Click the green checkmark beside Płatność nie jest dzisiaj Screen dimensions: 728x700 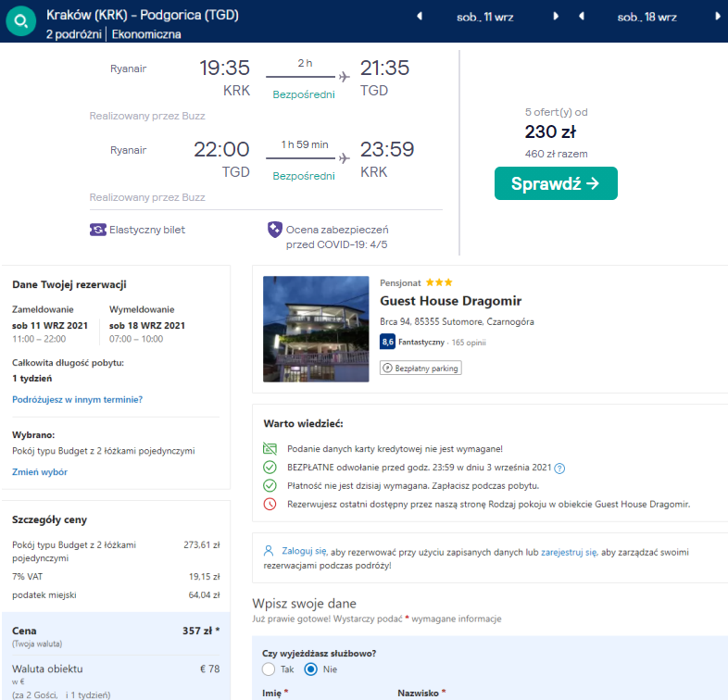(270, 485)
